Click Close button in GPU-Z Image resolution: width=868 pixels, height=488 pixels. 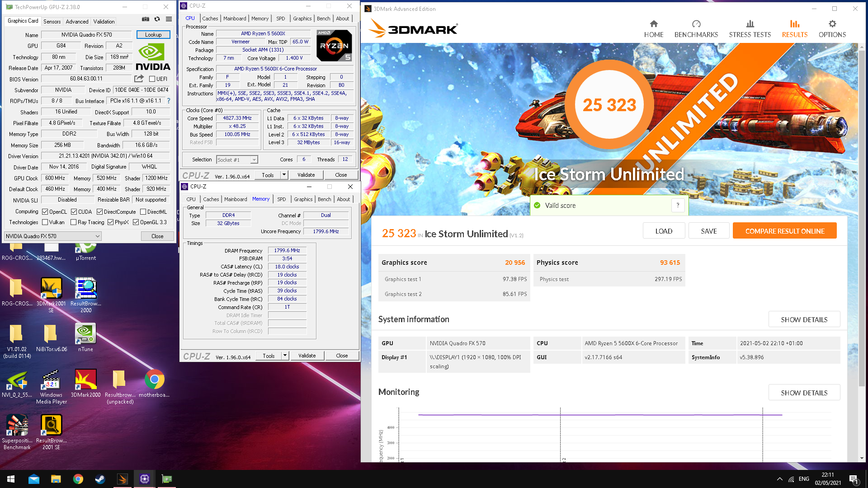tap(157, 236)
